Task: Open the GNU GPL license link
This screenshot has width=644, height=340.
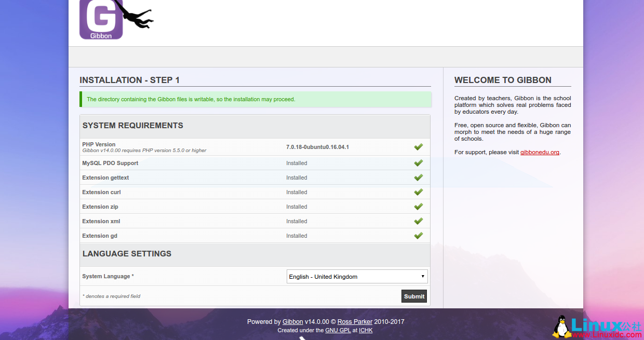Action: (x=338, y=330)
